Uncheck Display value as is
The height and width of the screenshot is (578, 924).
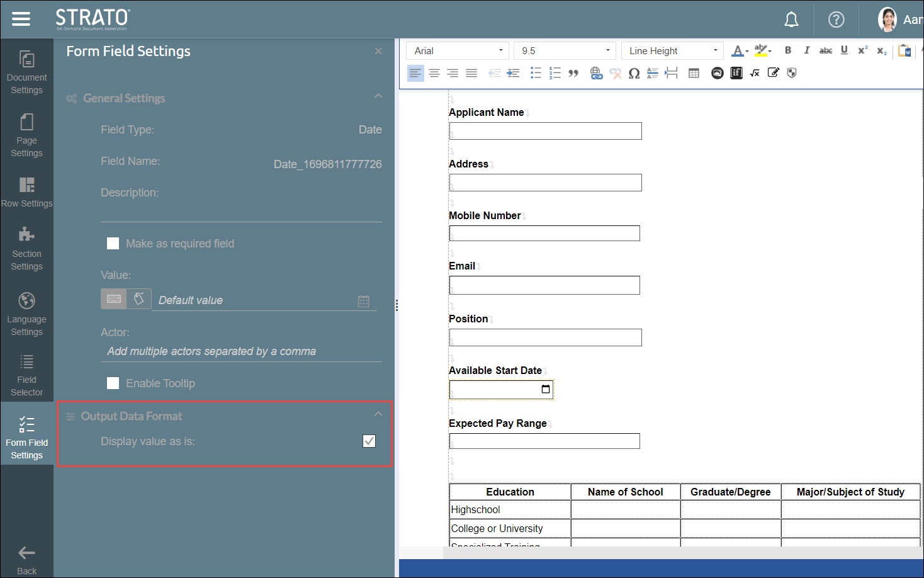(x=369, y=441)
